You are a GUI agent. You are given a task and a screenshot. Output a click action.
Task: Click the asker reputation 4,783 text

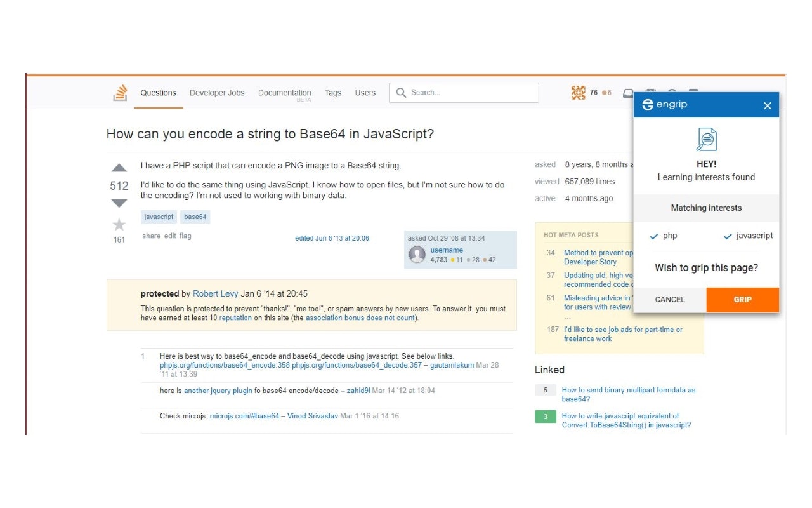438,260
